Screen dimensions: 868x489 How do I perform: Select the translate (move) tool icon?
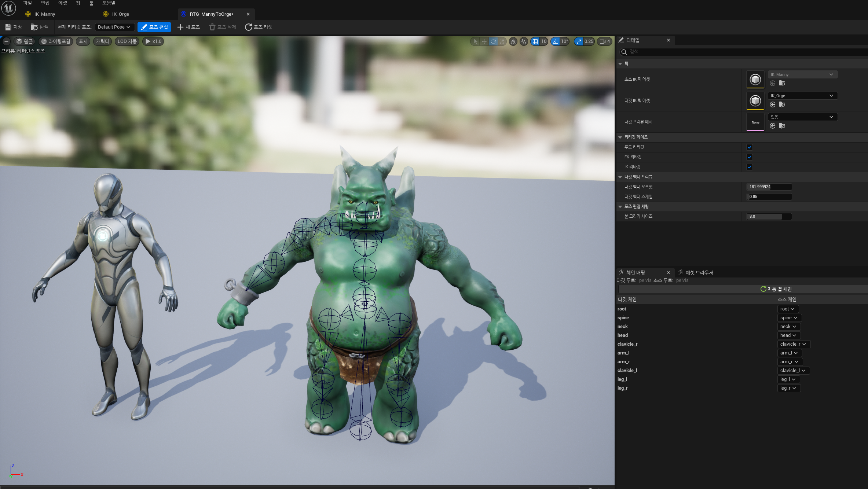(x=484, y=41)
